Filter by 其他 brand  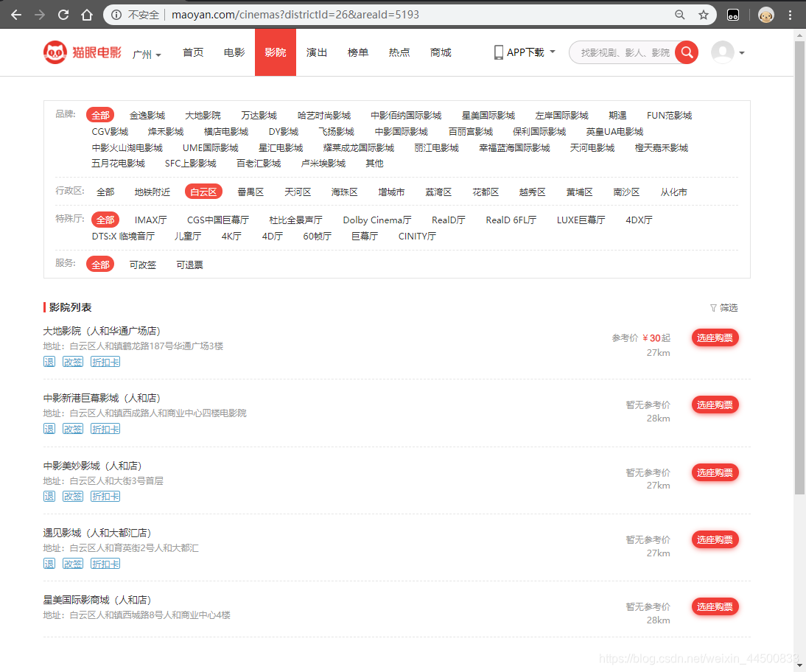click(374, 164)
